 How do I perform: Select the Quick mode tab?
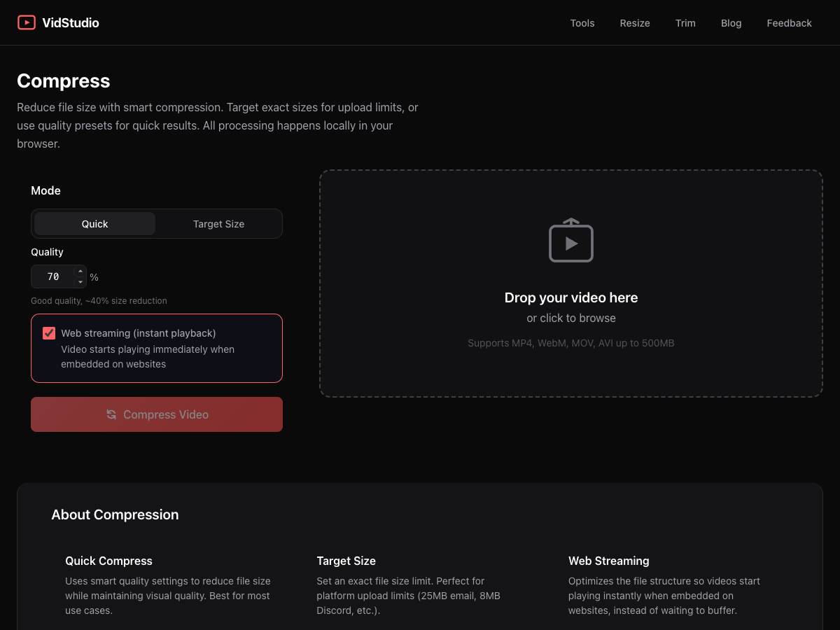point(94,223)
